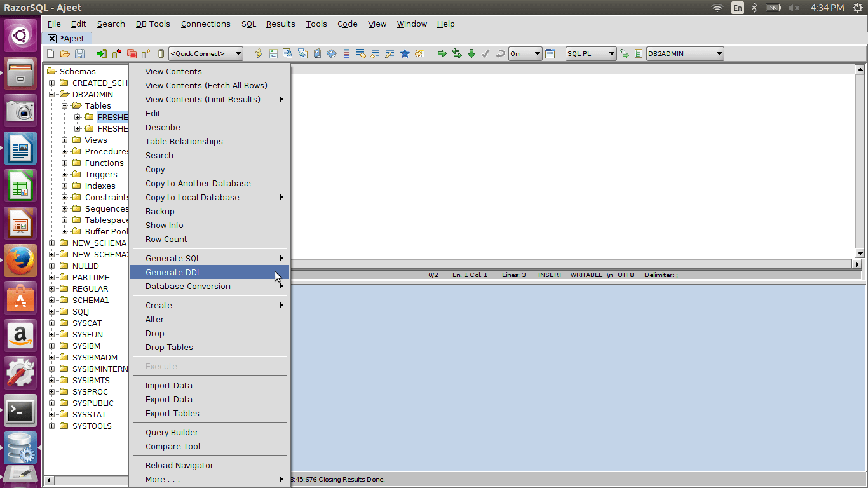Image resolution: width=868 pixels, height=488 pixels.
Task: Open the DB Tools menu
Action: [x=153, y=24]
